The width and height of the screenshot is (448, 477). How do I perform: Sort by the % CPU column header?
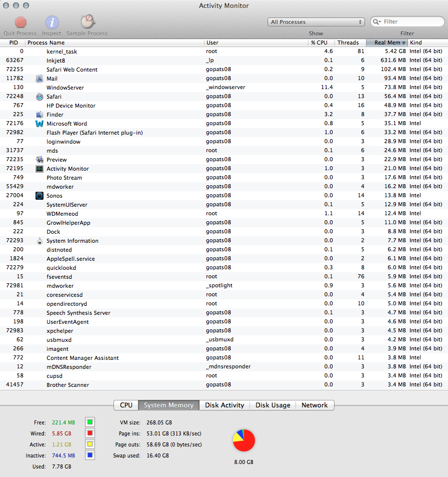tap(321, 43)
